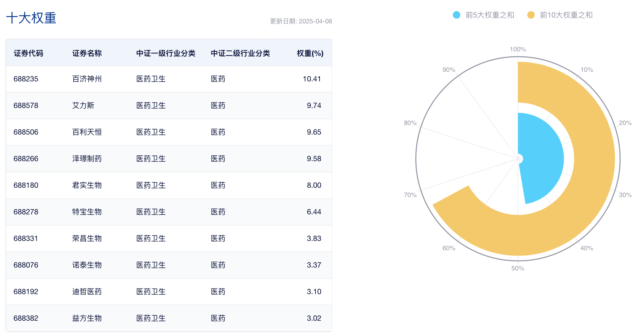This screenshot has height=334, width=644.
Task: Click the blue legend circle icon
Action: coord(457,15)
